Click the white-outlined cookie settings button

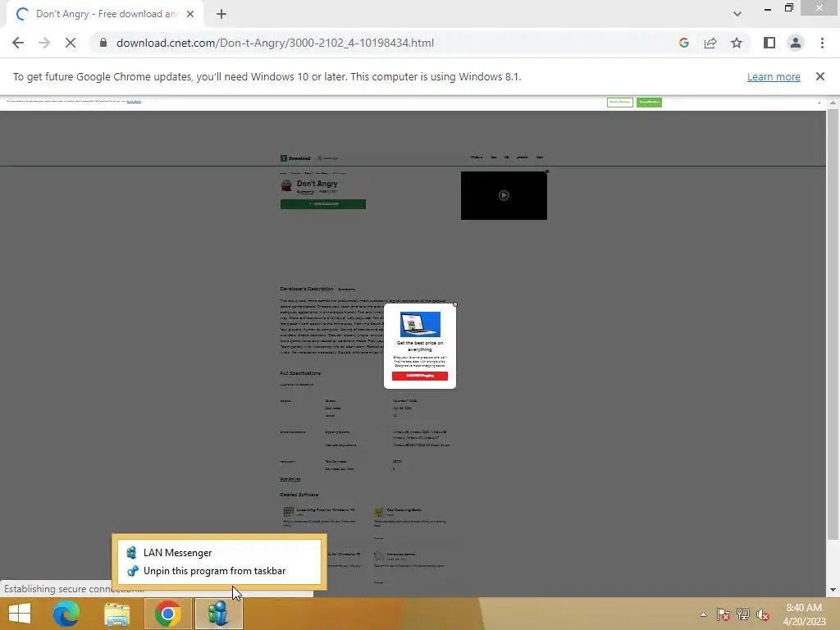(x=620, y=102)
